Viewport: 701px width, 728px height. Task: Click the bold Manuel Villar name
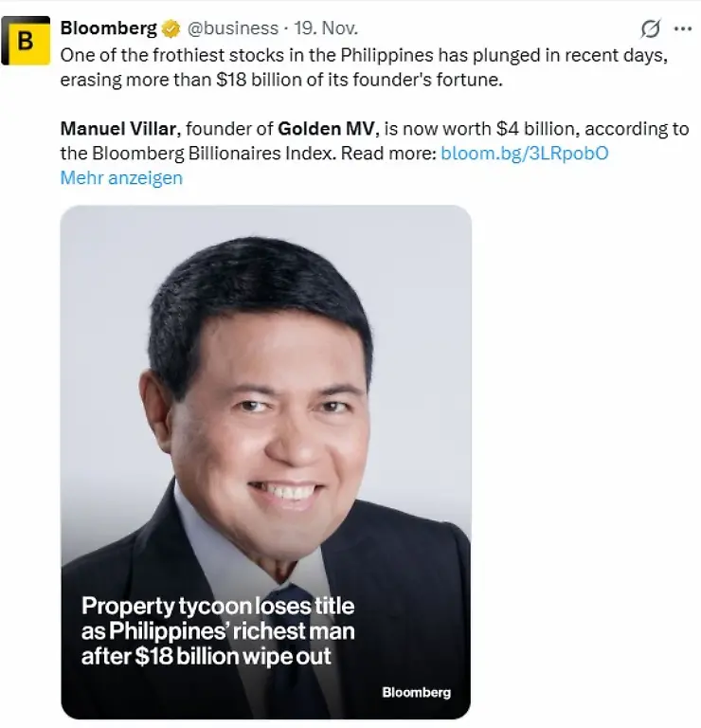(x=118, y=129)
